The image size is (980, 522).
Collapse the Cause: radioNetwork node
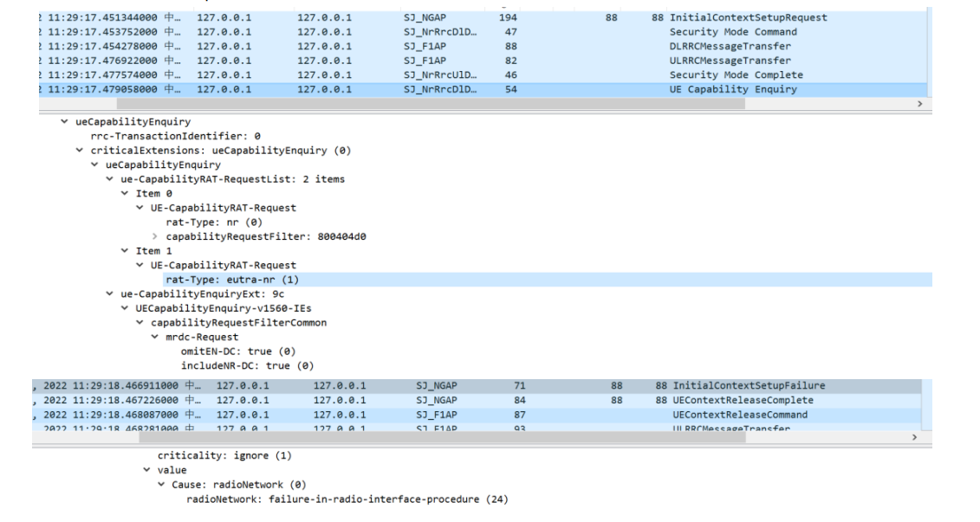(x=162, y=484)
